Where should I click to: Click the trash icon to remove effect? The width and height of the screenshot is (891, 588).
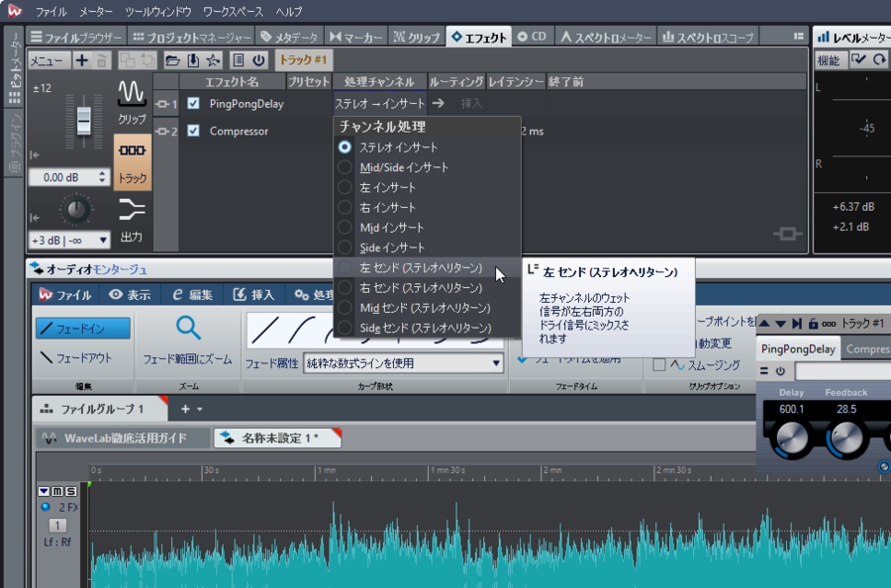click(102, 60)
